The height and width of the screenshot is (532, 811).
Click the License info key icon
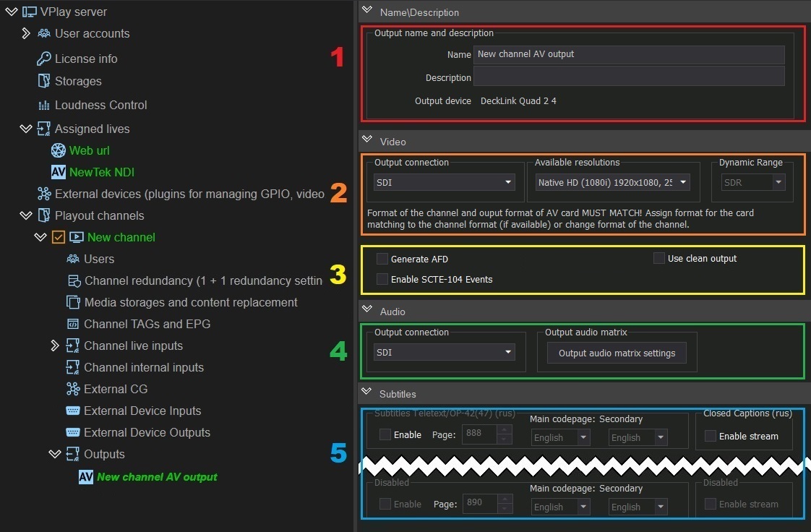click(x=44, y=59)
